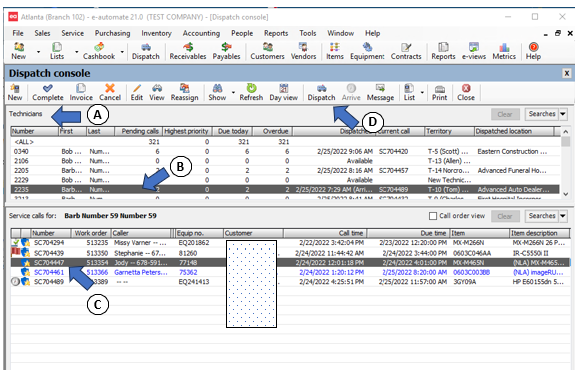The image size is (579, 372).
Task: Click Searches button in Service calls panel
Action: click(x=542, y=216)
